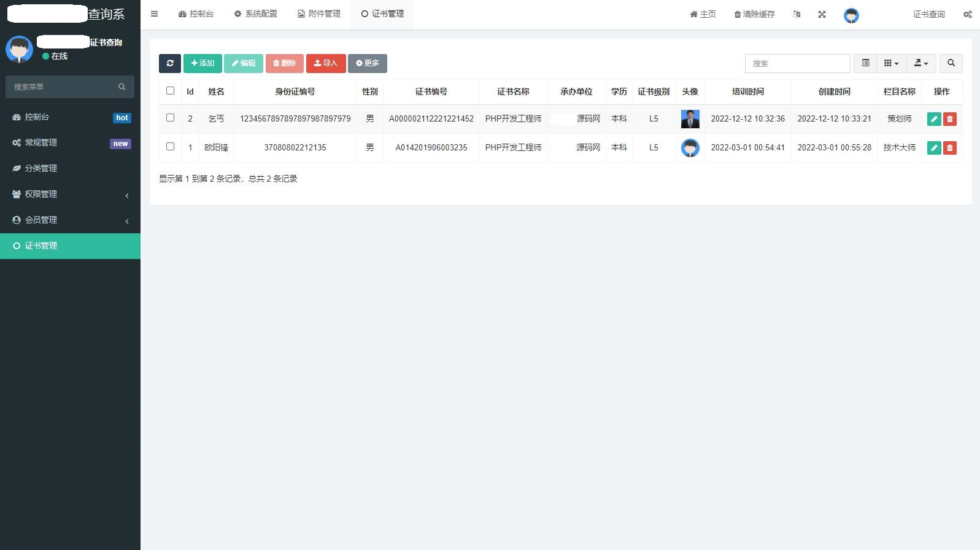Screen dimensions: 980x550
Task: Click the 搜索 input field above table
Action: (797, 63)
